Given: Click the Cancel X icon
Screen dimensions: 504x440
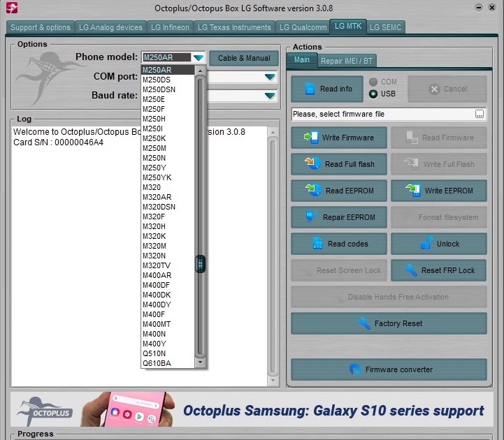Looking at the screenshot, I should point(434,89).
